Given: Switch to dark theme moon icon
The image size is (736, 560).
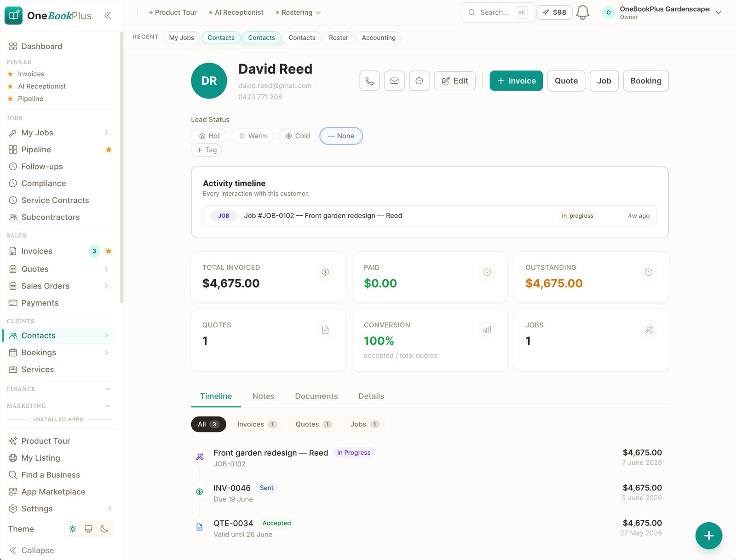Looking at the screenshot, I should (104, 529).
